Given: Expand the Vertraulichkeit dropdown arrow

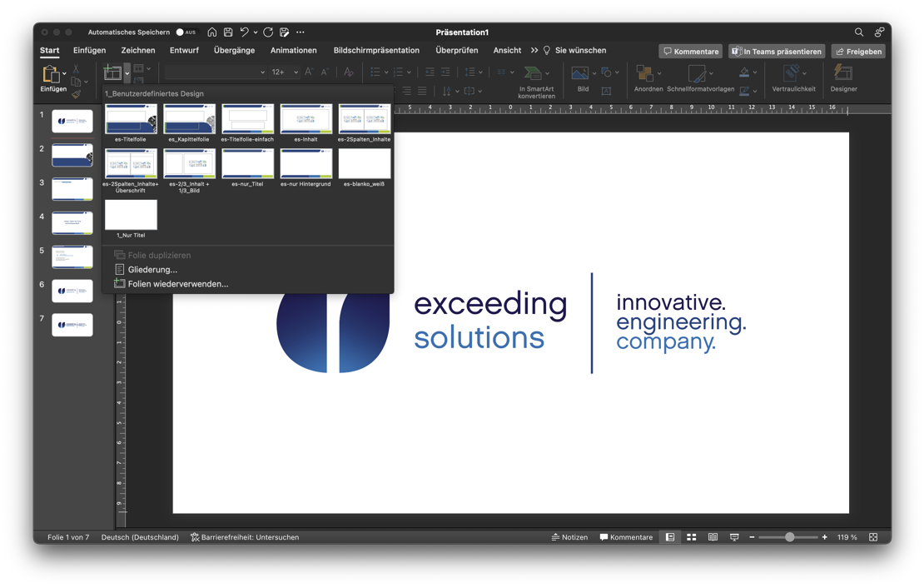Looking at the screenshot, I should click(804, 73).
